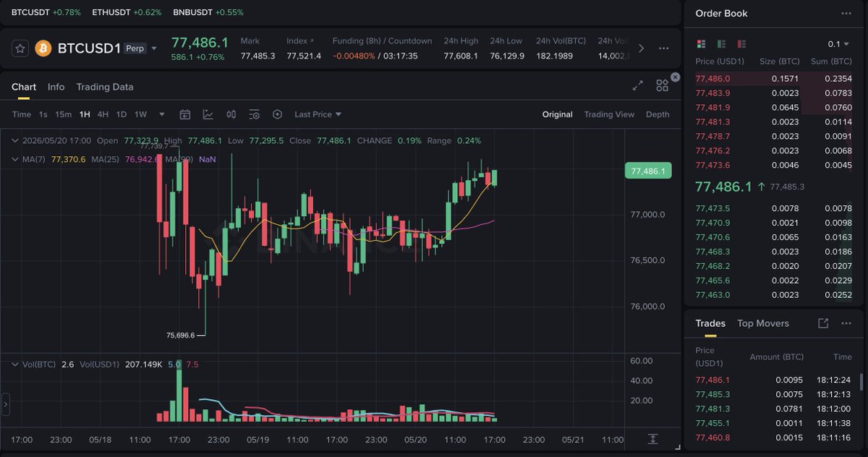The height and width of the screenshot is (457, 868).
Task: Add BTCUSD1 to favorites with the star icon
Action: pos(21,48)
